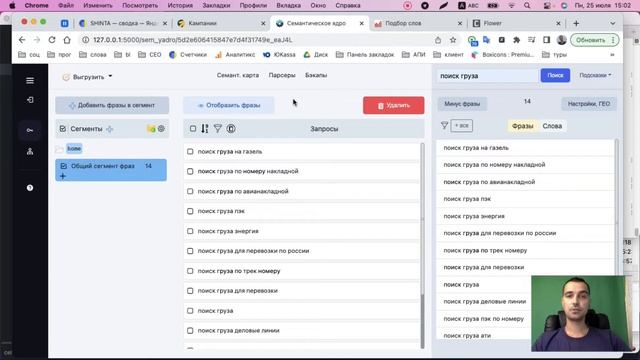
Task: Open the help question mark icon
Action: [30, 188]
